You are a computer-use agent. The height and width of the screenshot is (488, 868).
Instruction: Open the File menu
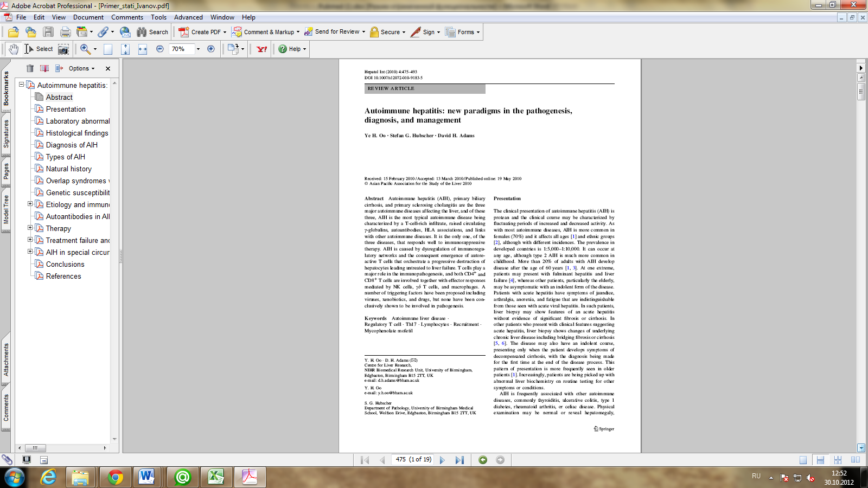(21, 17)
